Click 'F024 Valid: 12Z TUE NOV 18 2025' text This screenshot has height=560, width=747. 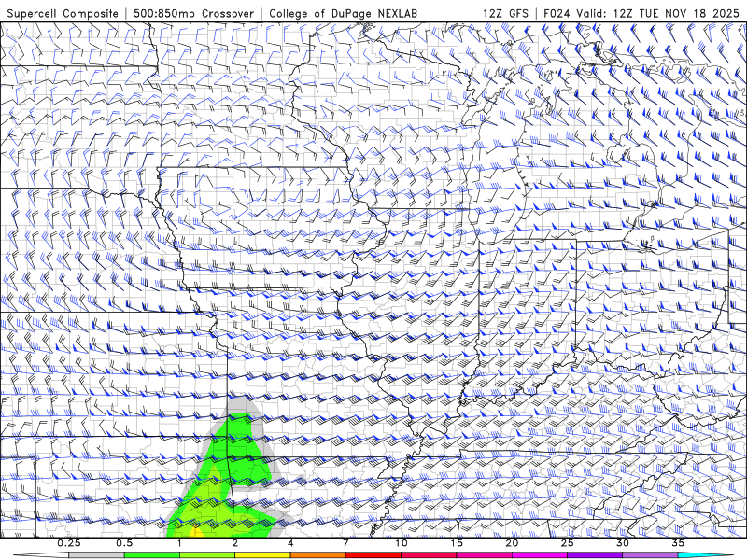click(x=641, y=13)
